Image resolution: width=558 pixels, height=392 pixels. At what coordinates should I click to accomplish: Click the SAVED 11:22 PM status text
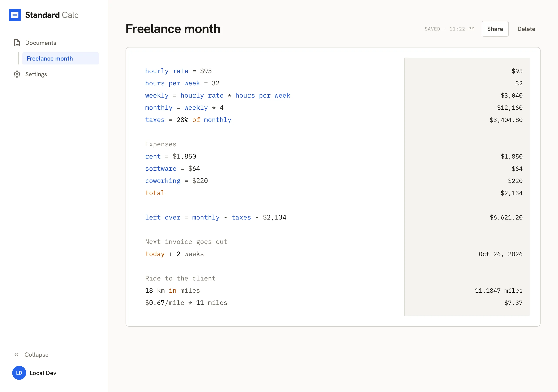449,29
